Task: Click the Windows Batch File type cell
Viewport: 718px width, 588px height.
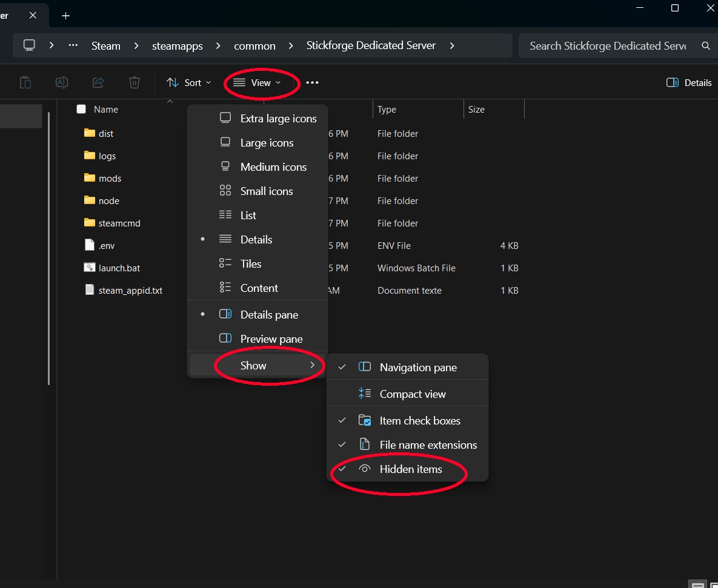Action: coord(416,268)
